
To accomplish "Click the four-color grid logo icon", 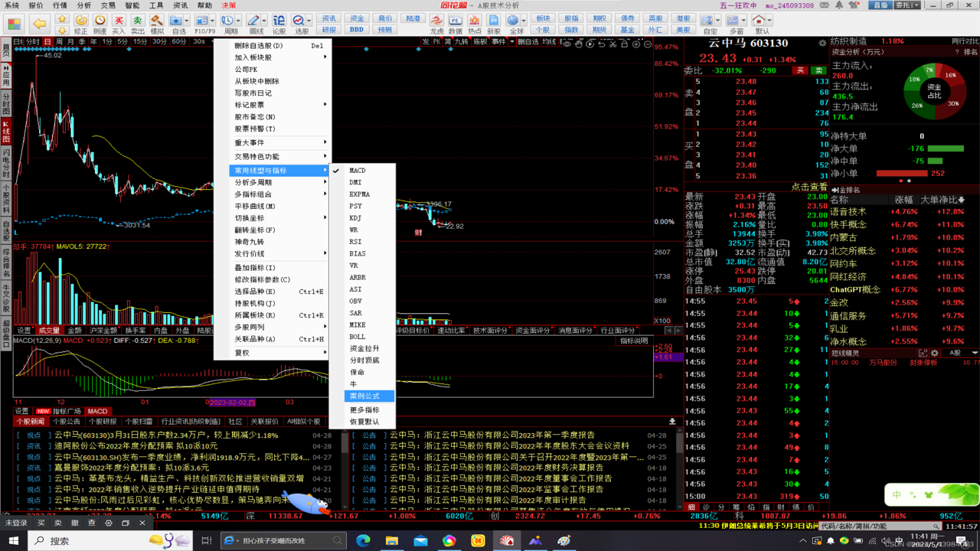I will [14, 24].
